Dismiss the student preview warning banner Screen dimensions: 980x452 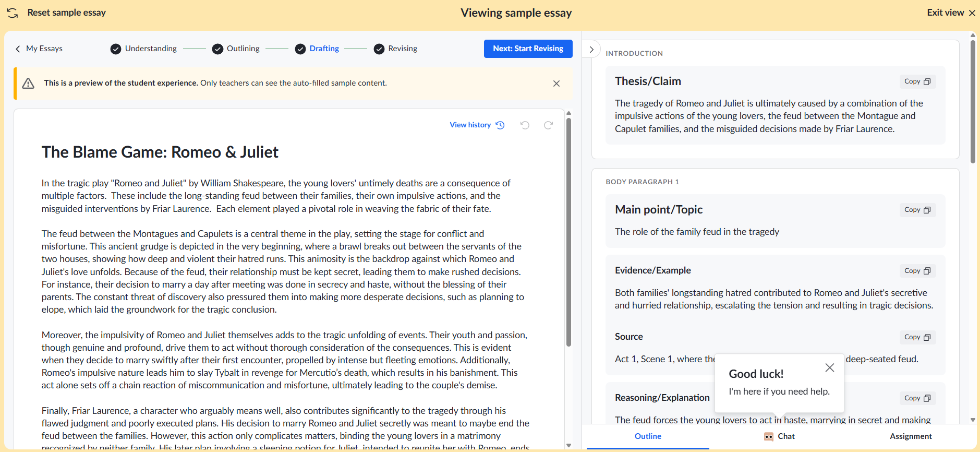point(556,84)
